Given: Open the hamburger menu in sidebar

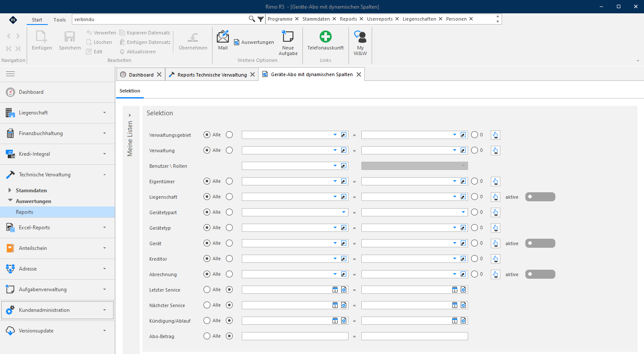Looking at the screenshot, I should (x=10, y=74).
